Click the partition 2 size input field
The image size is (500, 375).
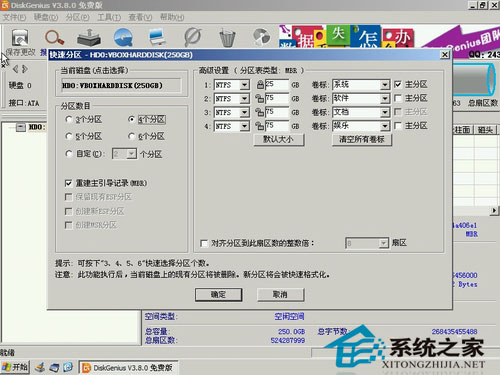[x=277, y=98]
